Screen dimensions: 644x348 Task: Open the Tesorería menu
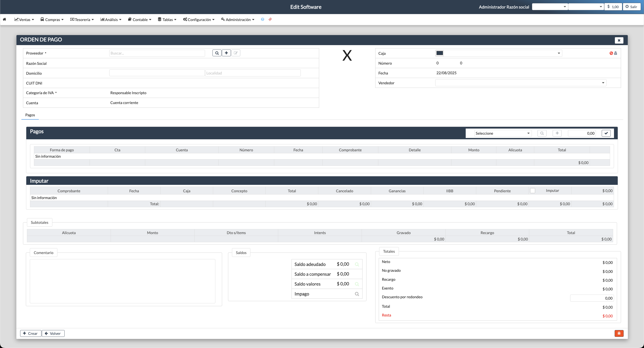click(82, 19)
